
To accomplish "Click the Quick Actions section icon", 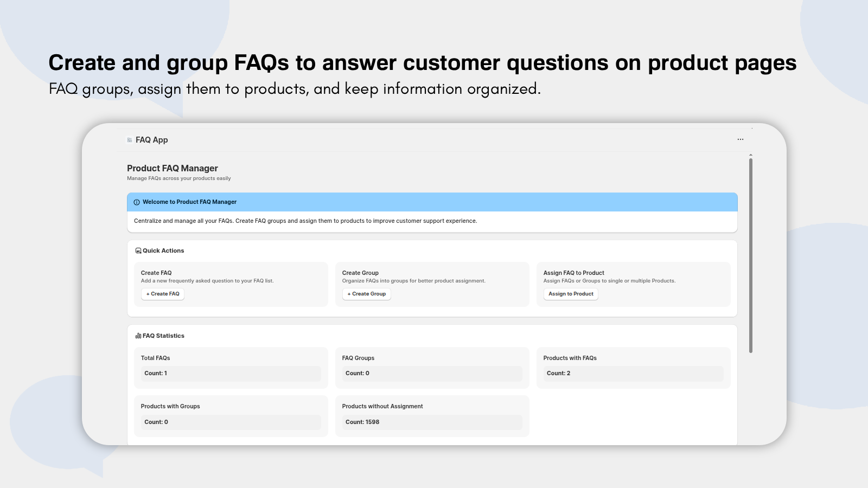I will click(x=138, y=251).
